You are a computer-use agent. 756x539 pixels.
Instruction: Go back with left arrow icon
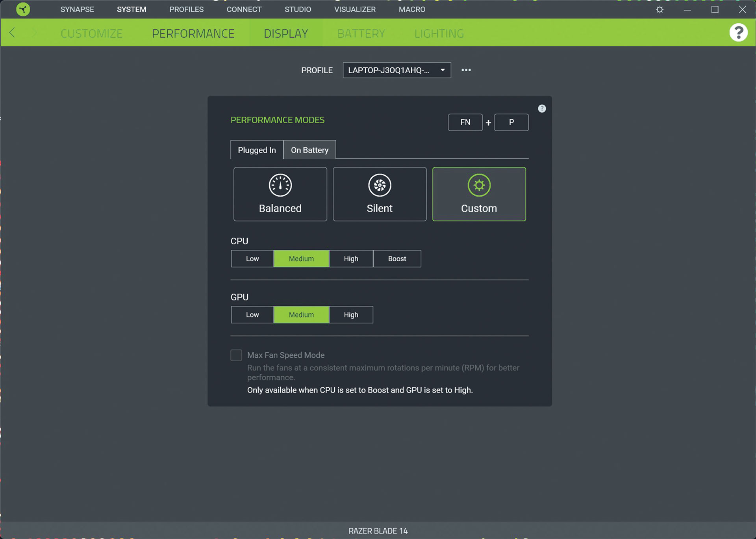(12, 33)
